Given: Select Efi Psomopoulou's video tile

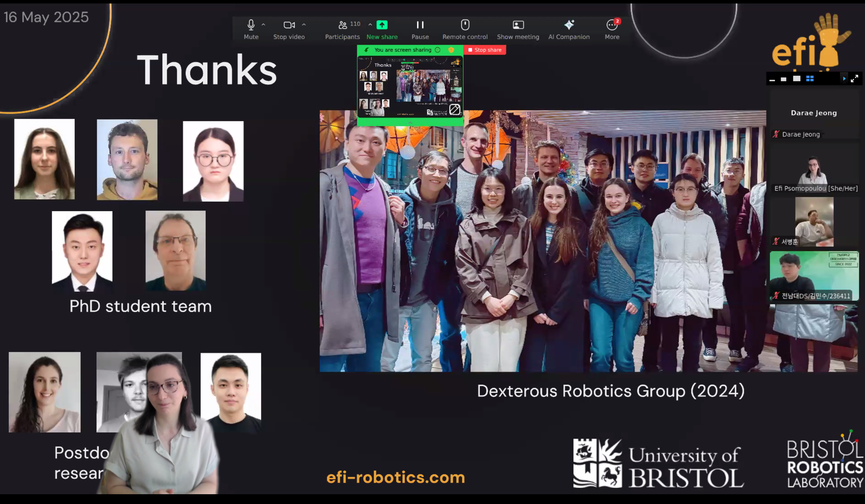Looking at the screenshot, I should point(814,167).
